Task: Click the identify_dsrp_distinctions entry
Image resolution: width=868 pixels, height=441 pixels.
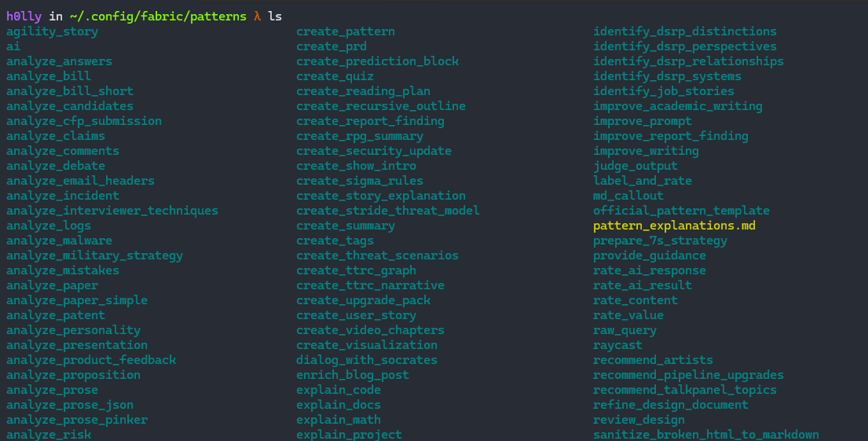Action: click(x=684, y=31)
